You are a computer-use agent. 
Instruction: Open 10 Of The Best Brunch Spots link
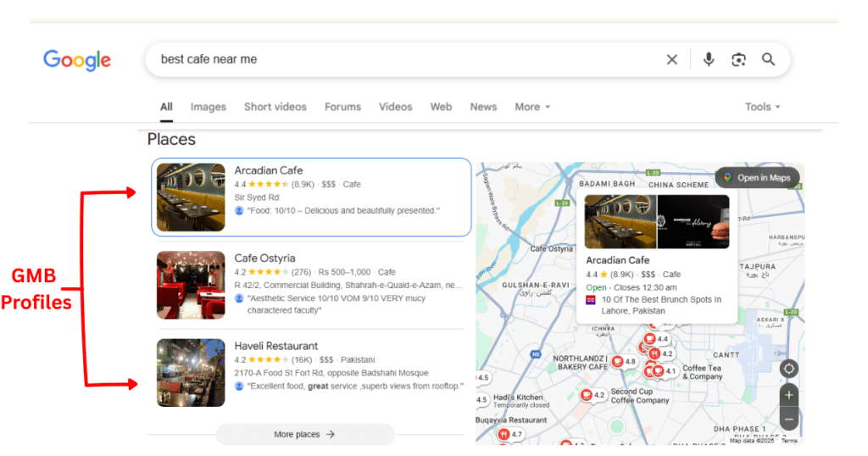[x=661, y=305]
